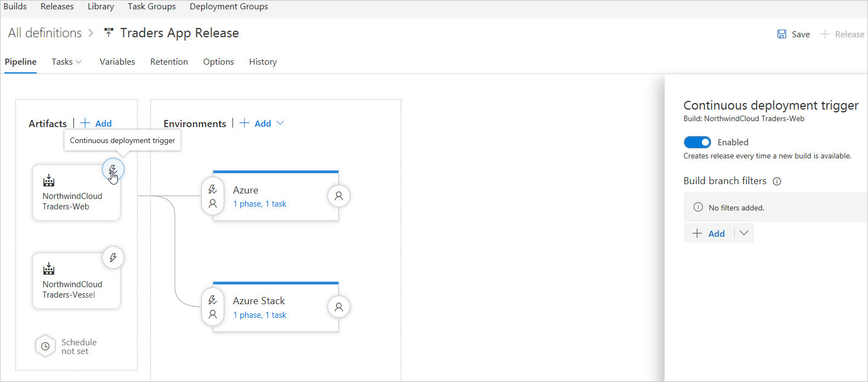Select the NorthwindCloud Traders-Vessel artifact name

click(72, 289)
